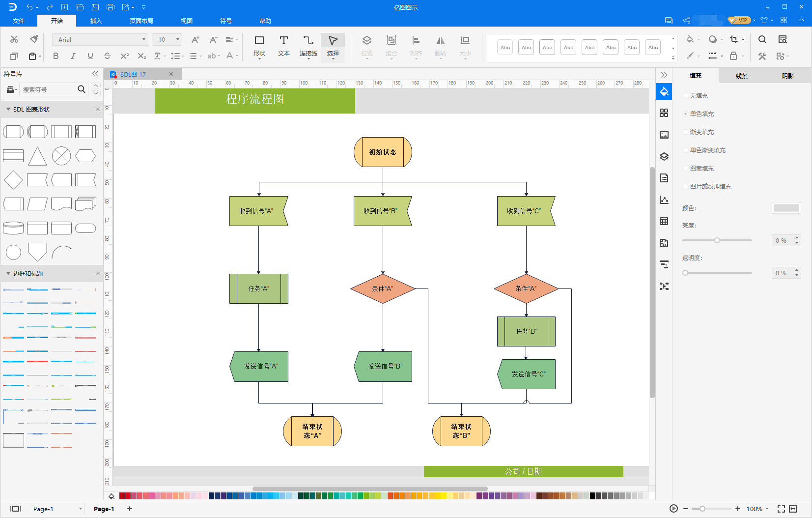Click the search symbols input field
The image size is (812, 518).
(48, 89)
